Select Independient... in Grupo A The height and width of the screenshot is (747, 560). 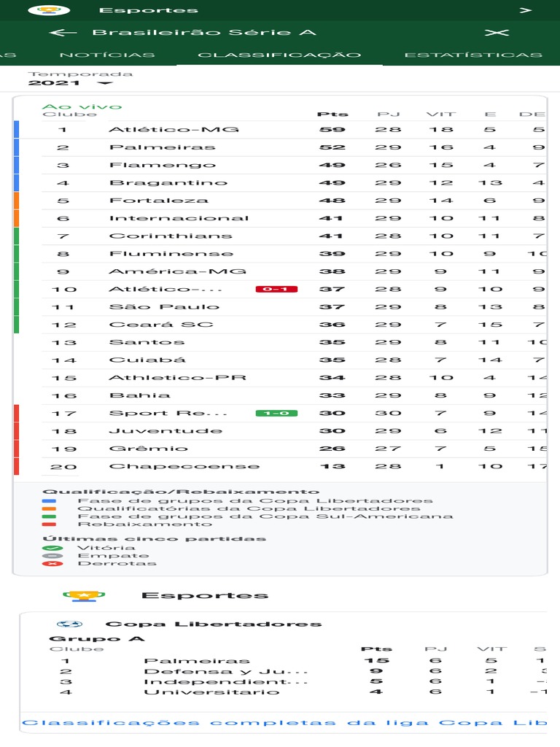tap(226, 682)
